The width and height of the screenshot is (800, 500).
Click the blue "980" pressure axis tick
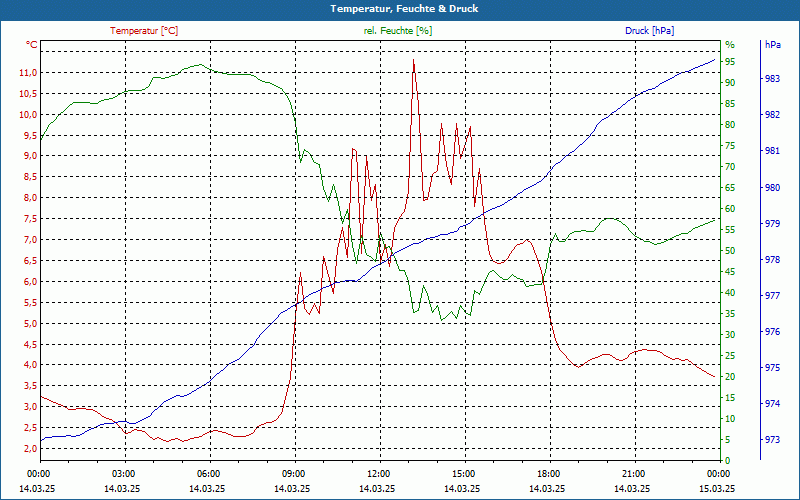pos(772,188)
